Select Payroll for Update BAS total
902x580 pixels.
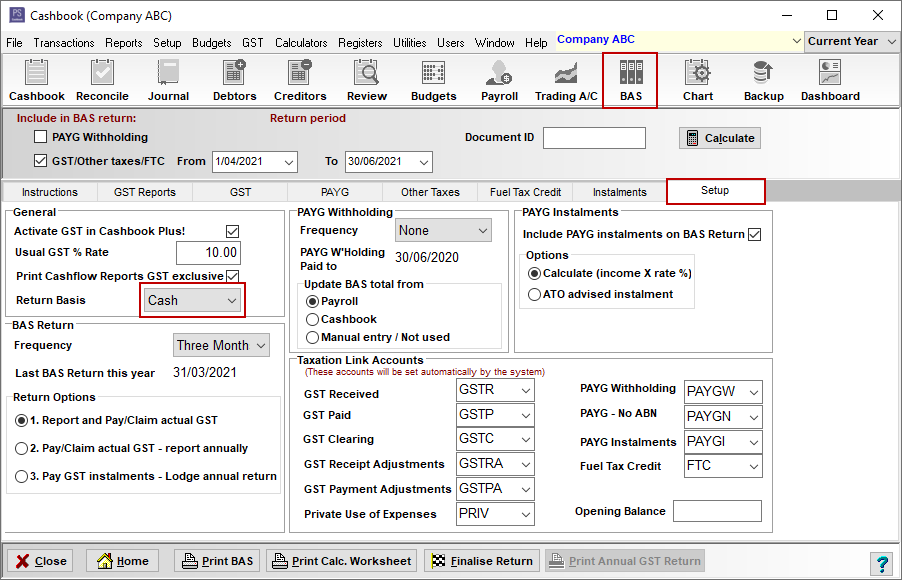pyautogui.click(x=312, y=302)
